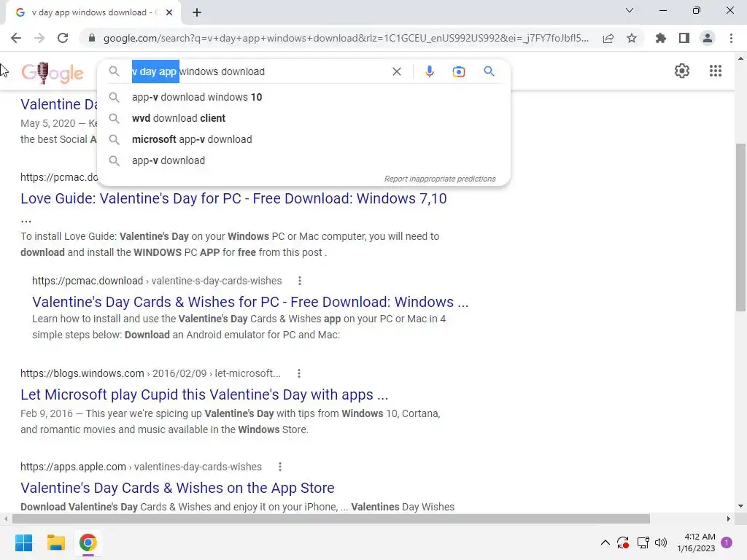Click the address bar URL
This screenshot has width=747, height=560.
[x=346, y=38]
